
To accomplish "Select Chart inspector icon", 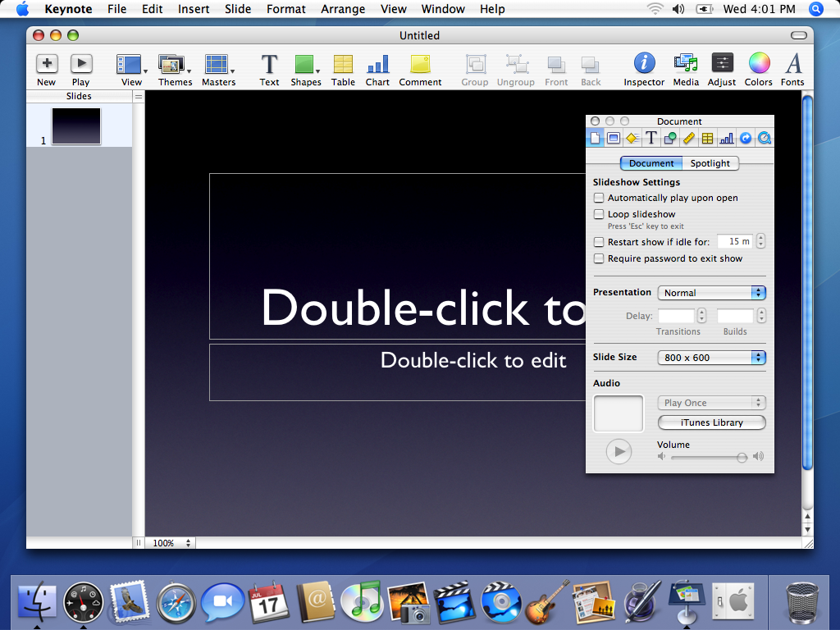I will click(727, 138).
